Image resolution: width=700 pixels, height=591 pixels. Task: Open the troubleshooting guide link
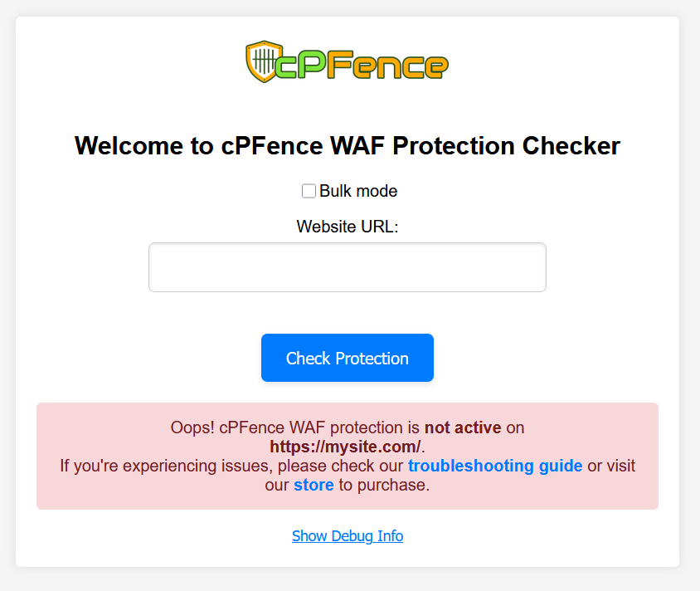tap(494, 466)
